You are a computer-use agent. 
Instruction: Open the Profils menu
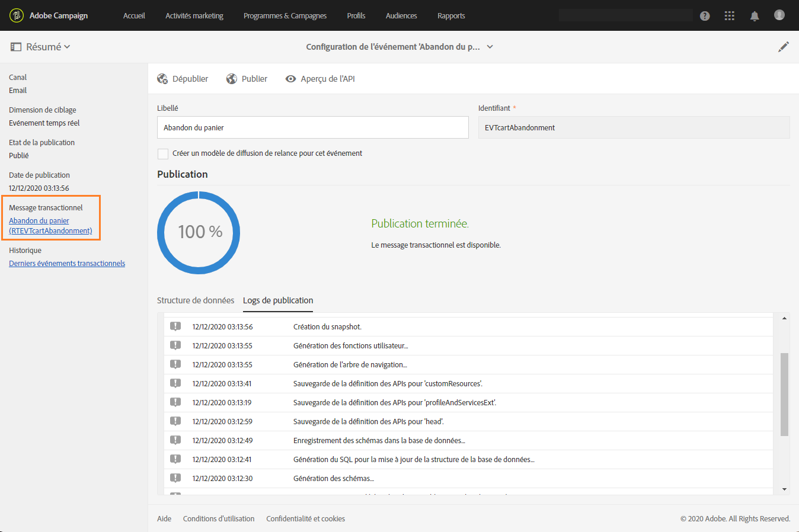[x=356, y=16]
